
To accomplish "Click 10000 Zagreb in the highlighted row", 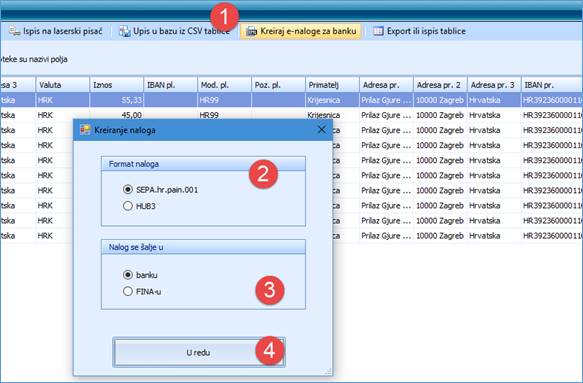I will 440,100.
